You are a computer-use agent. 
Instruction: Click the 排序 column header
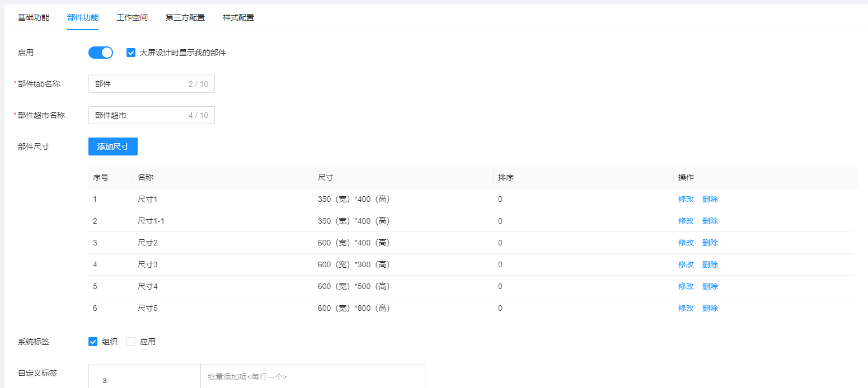click(506, 177)
